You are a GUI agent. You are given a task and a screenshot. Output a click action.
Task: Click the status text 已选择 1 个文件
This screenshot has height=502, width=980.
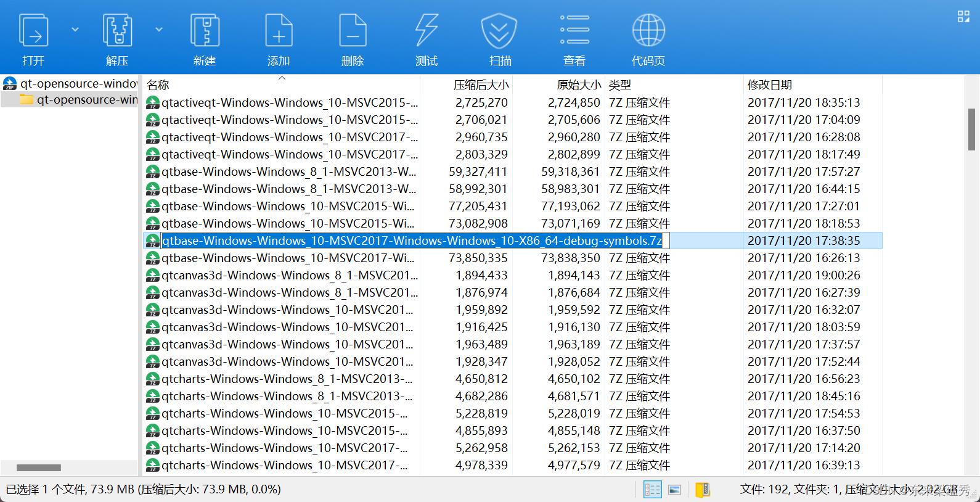tap(46, 489)
